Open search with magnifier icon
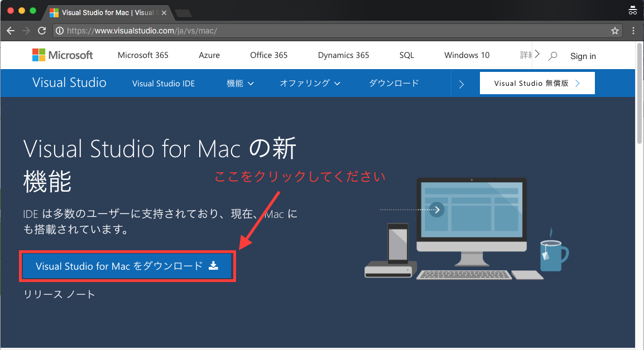This screenshot has width=644, height=350. click(x=553, y=56)
